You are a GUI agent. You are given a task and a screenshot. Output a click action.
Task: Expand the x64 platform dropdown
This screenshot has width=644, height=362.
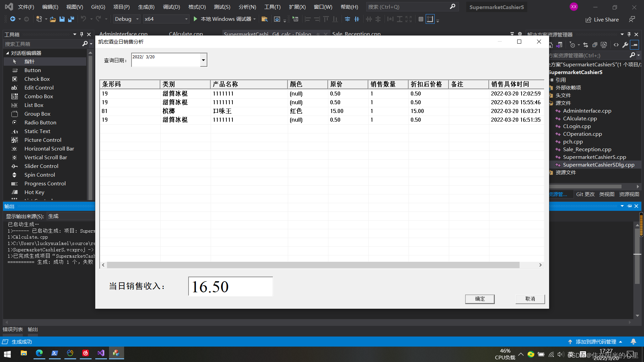click(186, 19)
